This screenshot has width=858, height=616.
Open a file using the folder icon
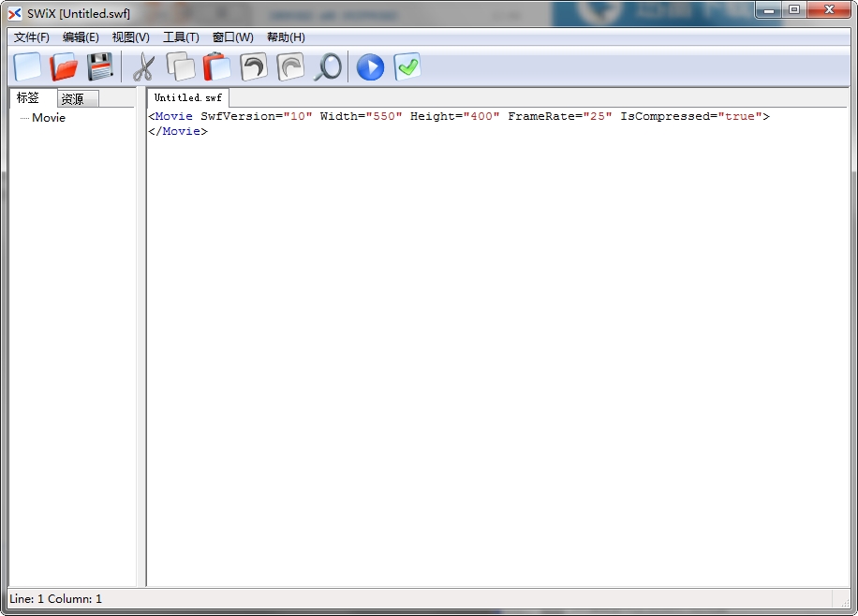(64, 67)
